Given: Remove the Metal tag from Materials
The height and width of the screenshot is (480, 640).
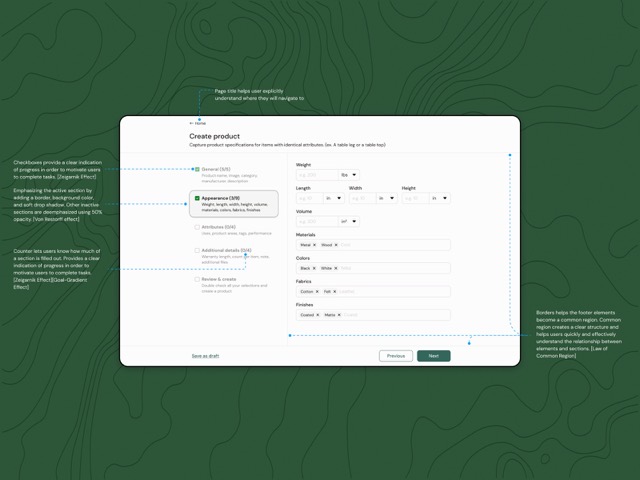Looking at the screenshot, I should (x=314, y=245).
